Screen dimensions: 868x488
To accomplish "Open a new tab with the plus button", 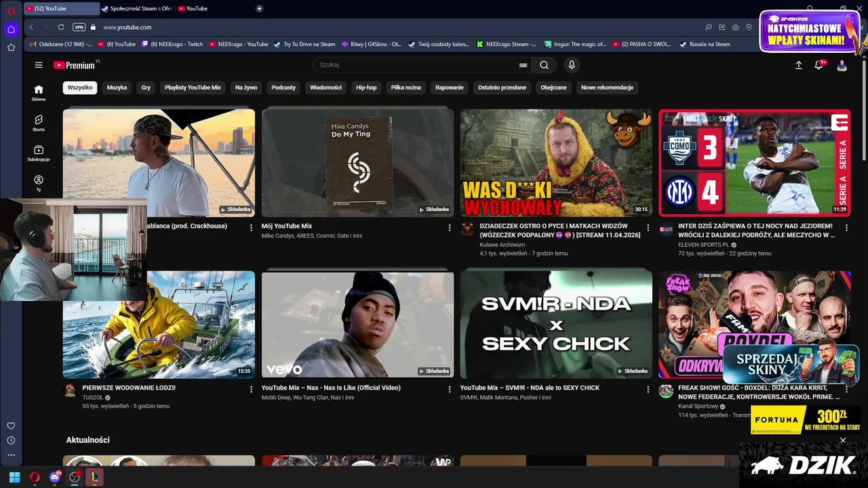I will click(x=259, y=9).
